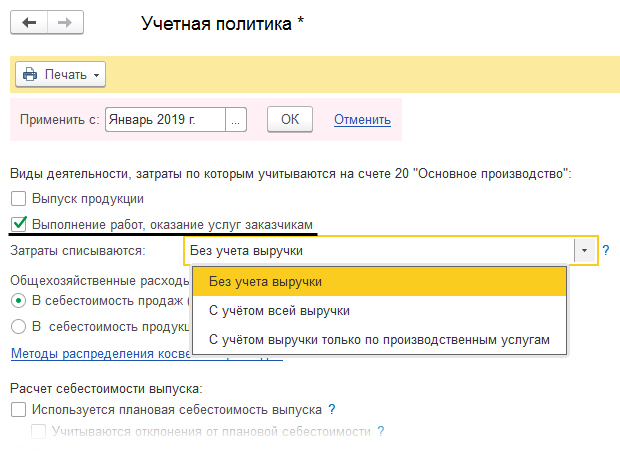This screenshot has height=452, width=620.
Task: Click the Применить с date input field
Action: point(165,119)
